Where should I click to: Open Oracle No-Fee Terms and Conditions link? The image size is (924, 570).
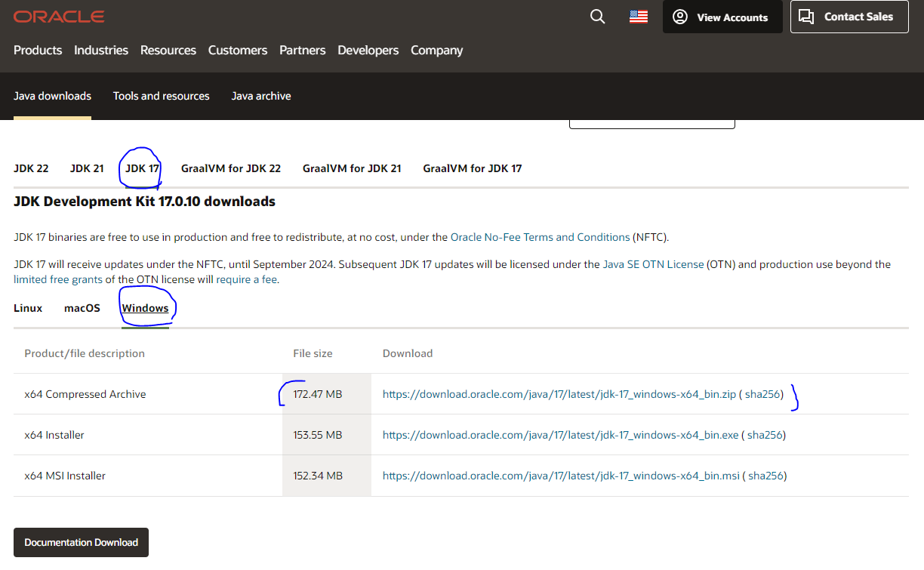tap(541, 237)
